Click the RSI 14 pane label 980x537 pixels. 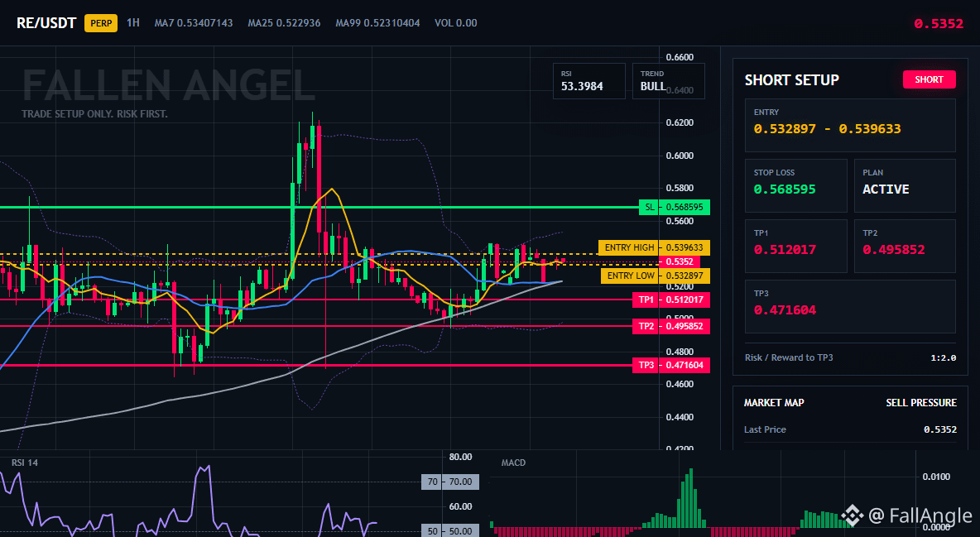coord(24,463)
